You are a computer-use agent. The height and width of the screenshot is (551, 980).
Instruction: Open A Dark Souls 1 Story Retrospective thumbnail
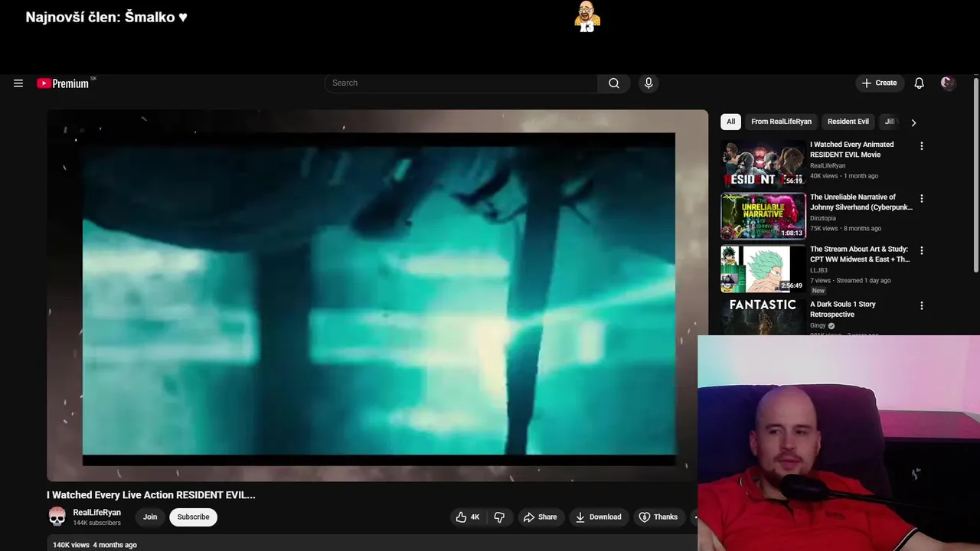[x=763, y=316]
